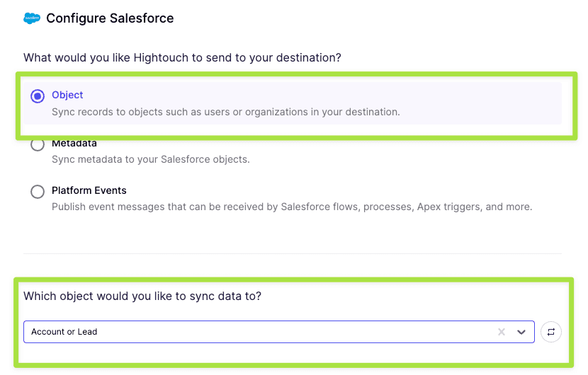Click the divider line below Platform Events
Image resolution: width=588 pixels, height=375 pixels.
(x=292, y=253)
